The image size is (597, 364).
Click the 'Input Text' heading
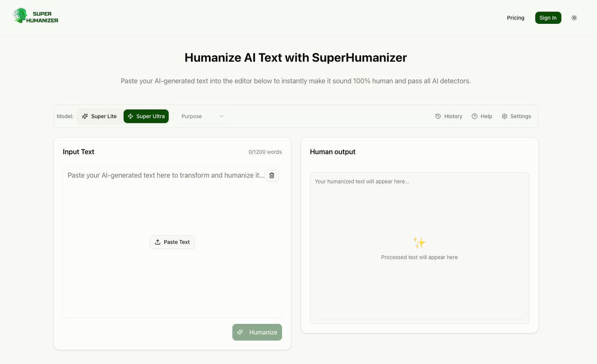point(78,152)
